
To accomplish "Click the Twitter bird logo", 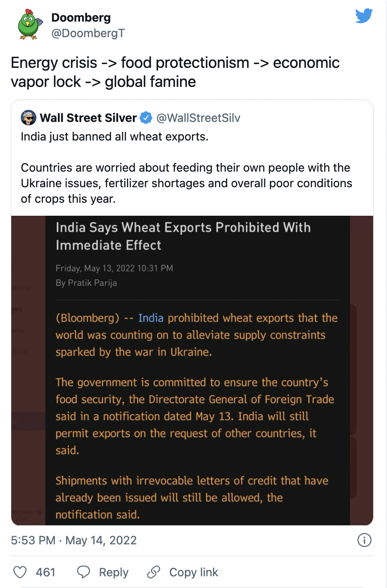I will (x=364, y=16).
